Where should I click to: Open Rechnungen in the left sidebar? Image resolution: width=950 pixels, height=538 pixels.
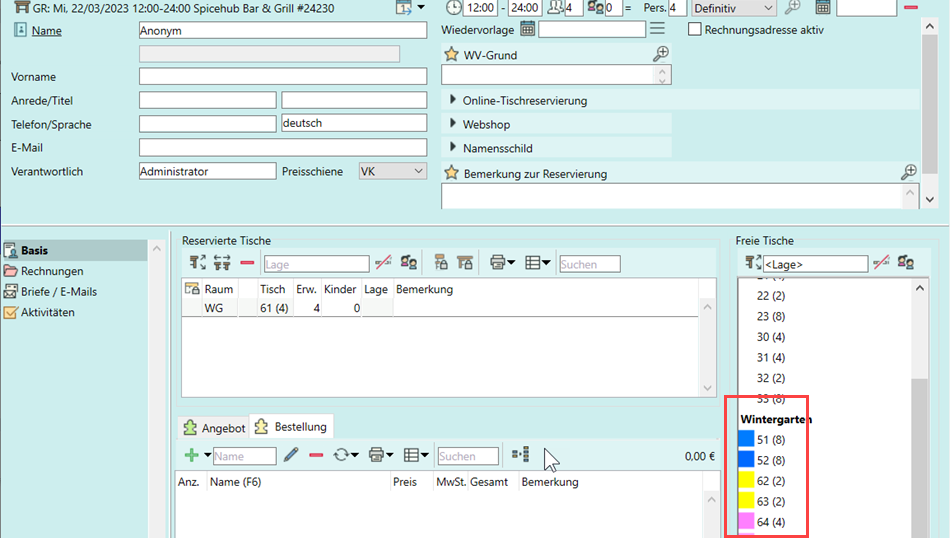52,271
